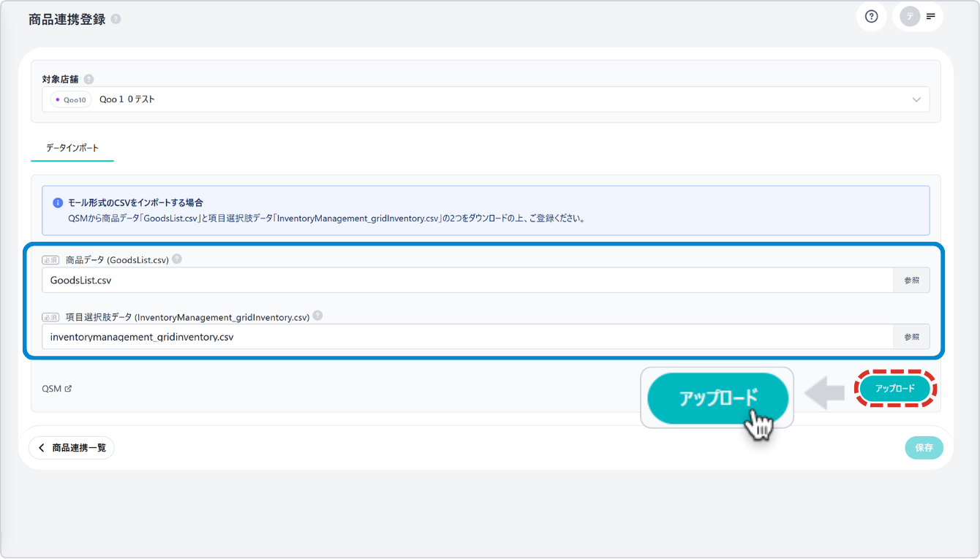Click the GoodsList.csv file input field
The image size is (980, 559).
(x=468, y=280)
